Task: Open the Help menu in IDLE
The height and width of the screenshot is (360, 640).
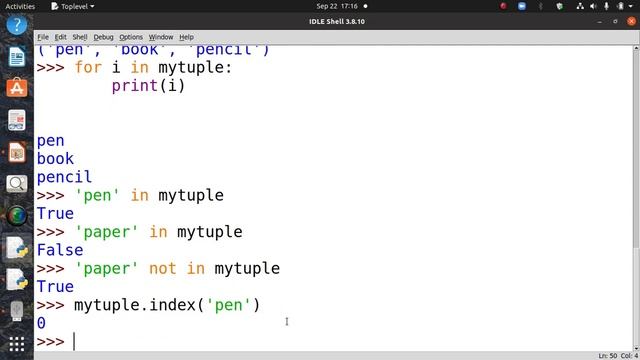Action: [x=187, y=37]
